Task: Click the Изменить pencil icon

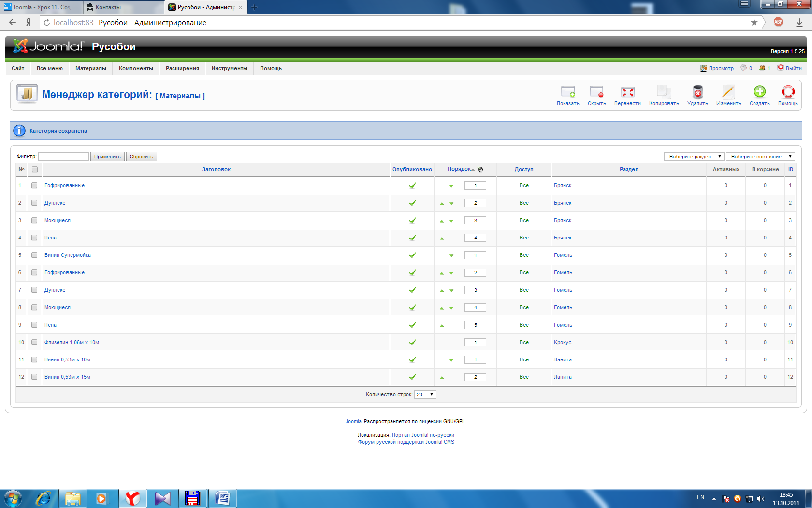Action: (x=728, y=92)
